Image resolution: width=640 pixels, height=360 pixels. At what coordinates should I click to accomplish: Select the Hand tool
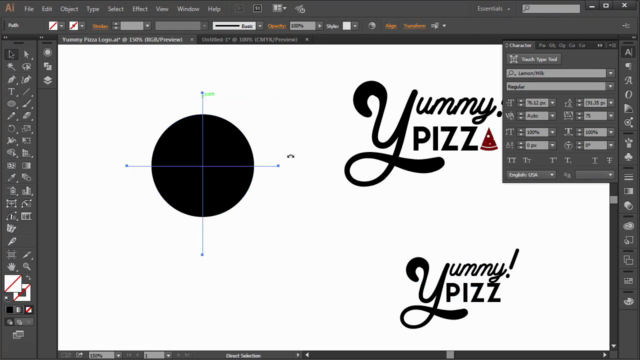11,267
